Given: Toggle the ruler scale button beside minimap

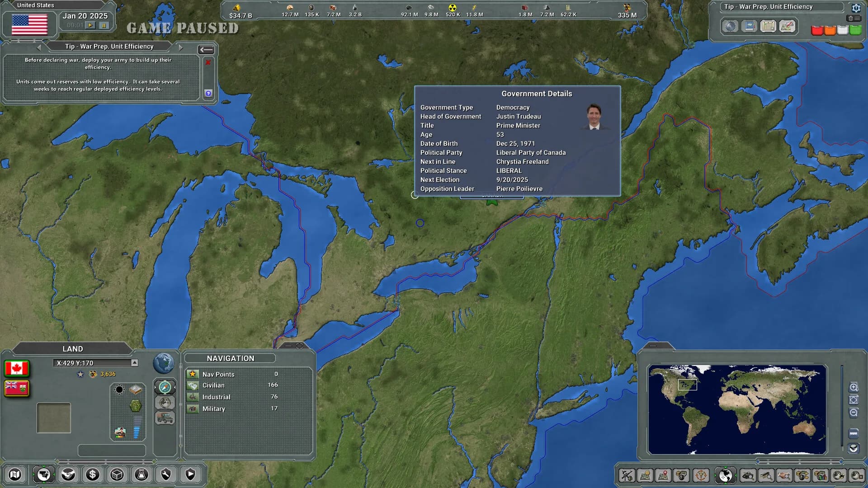Looking at the screenshot, I should click(x=854, y=434).
